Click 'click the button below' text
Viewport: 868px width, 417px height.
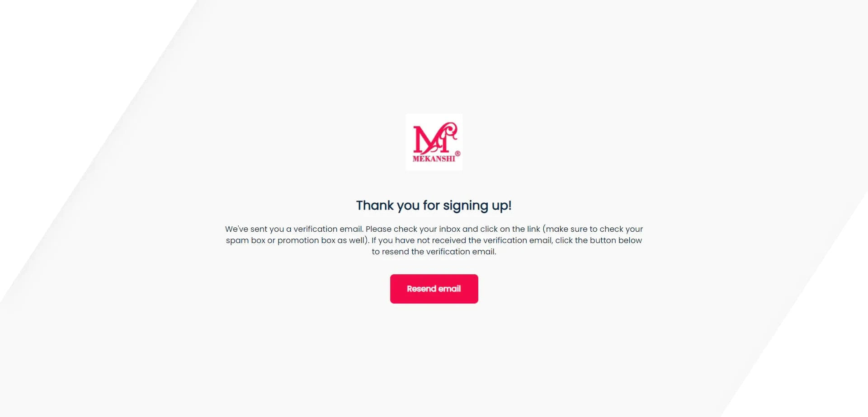pyautogui.click(x=599, y=240)
